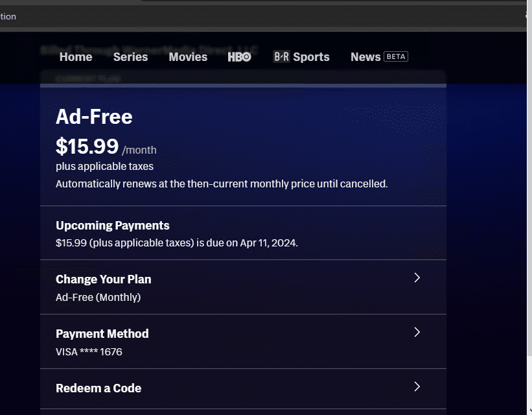Click the $15.99 monthly price

point(87,147)
